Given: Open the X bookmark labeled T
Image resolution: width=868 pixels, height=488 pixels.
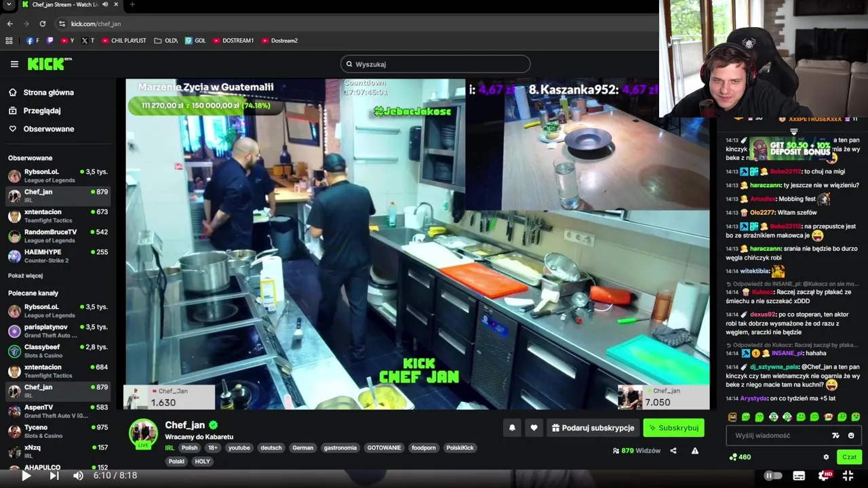Looking at the screenshot, I should 87,41.
